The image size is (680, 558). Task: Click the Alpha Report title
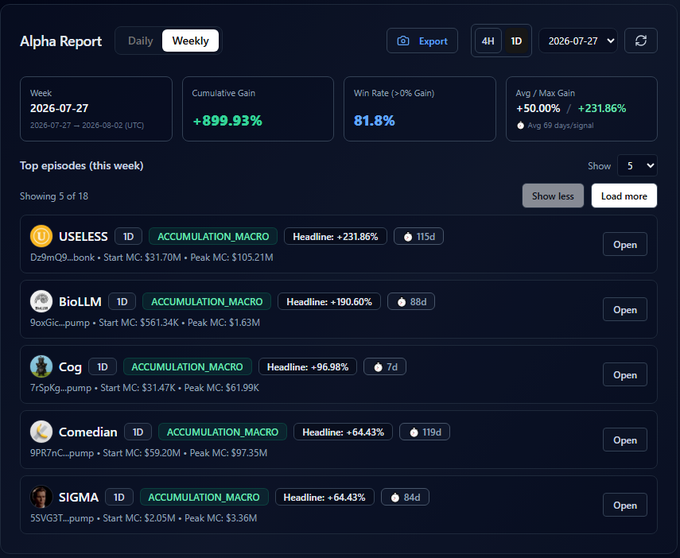point(61,41)
